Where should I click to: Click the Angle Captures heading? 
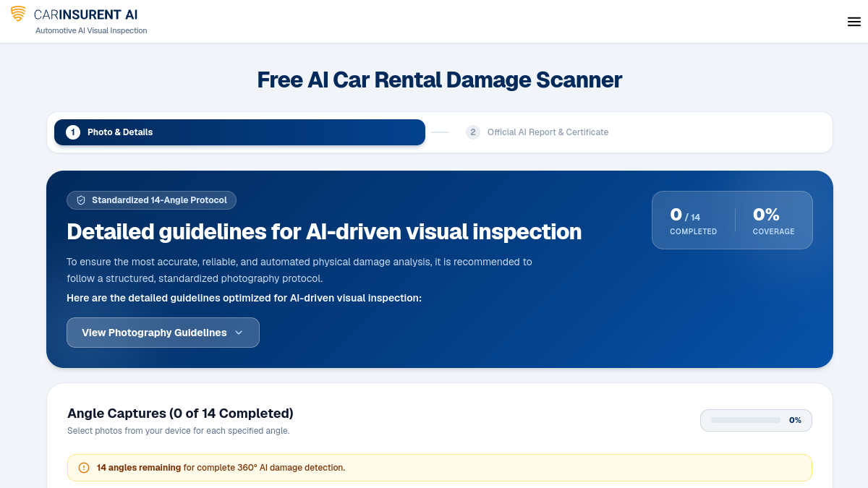point(180,414)
